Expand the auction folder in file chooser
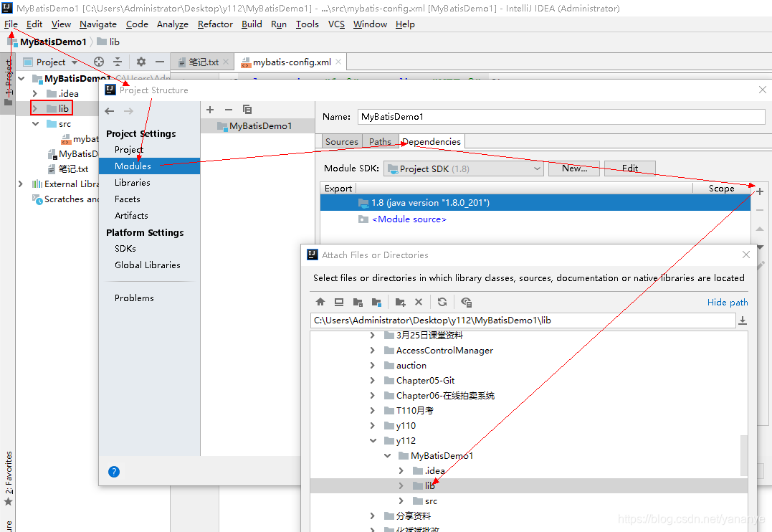This screenshot has width=772, height=532. coord(373,366)
